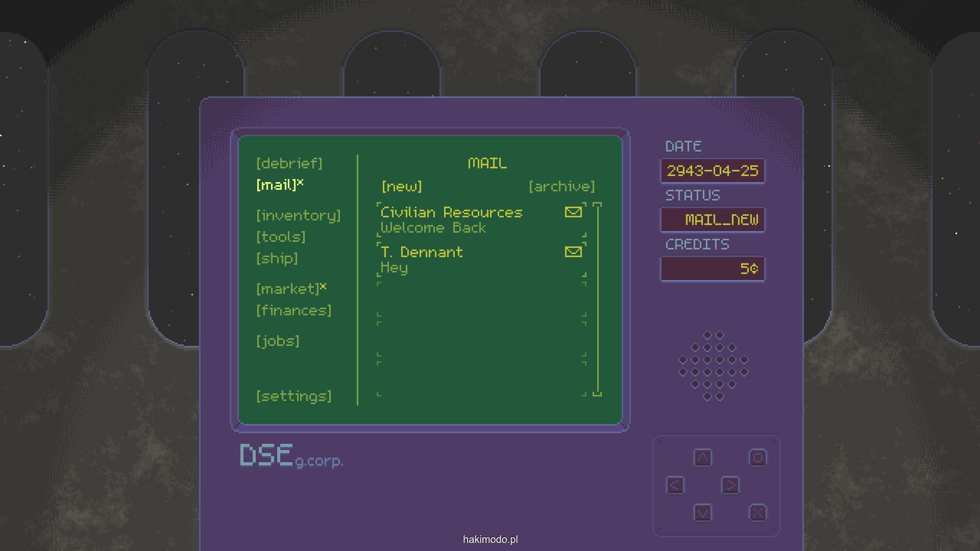
Task: Click envelope icon on Civilian Resources mail
Action: coord(573,212)
